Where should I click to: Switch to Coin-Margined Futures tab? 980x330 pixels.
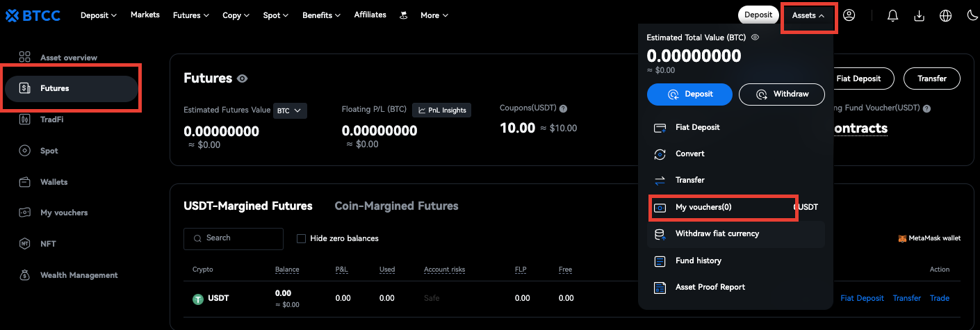(396, 206)
